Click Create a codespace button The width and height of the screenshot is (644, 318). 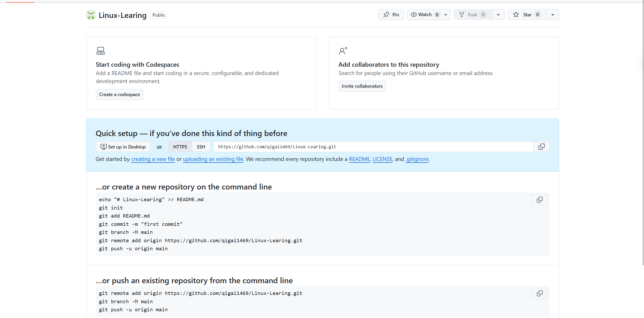pos(120,94)
